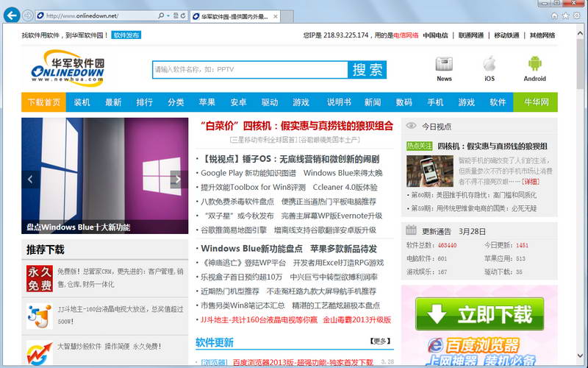This screenshot has height=368, width=588.
Task: Open 第60期 美图推手机 article
Action: pyautogui.click(x=473, y=195)
